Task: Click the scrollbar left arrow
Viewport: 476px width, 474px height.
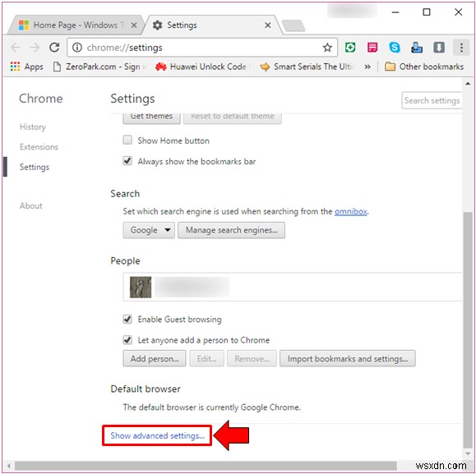Action: tap(9, 466)
